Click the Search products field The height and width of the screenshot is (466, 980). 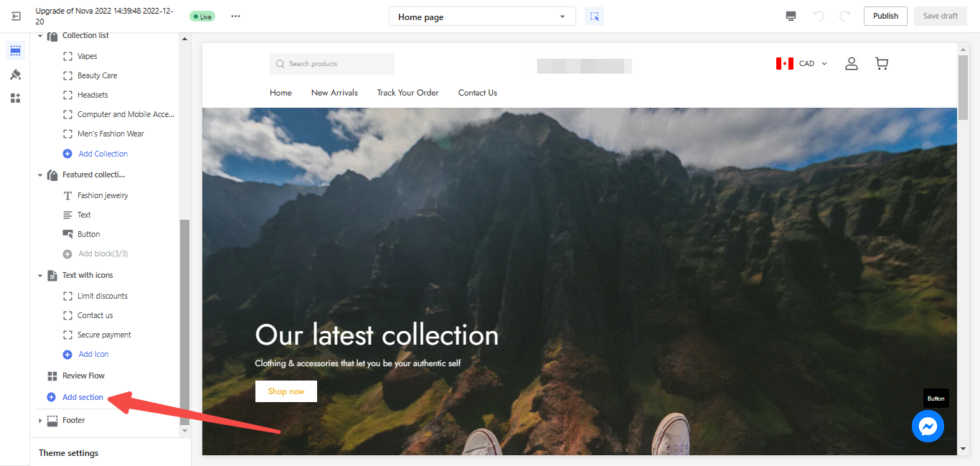pyautogui.click(x=332, y=64)
